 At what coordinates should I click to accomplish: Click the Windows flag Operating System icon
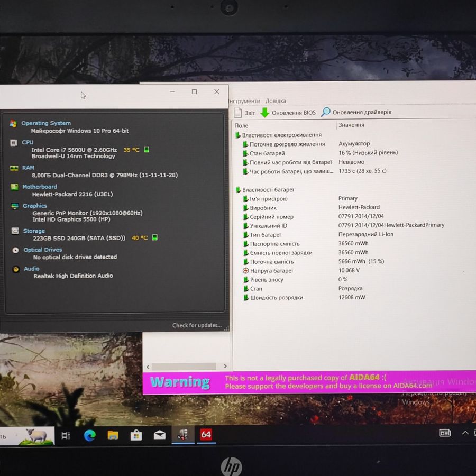click(x=13, y=124)
